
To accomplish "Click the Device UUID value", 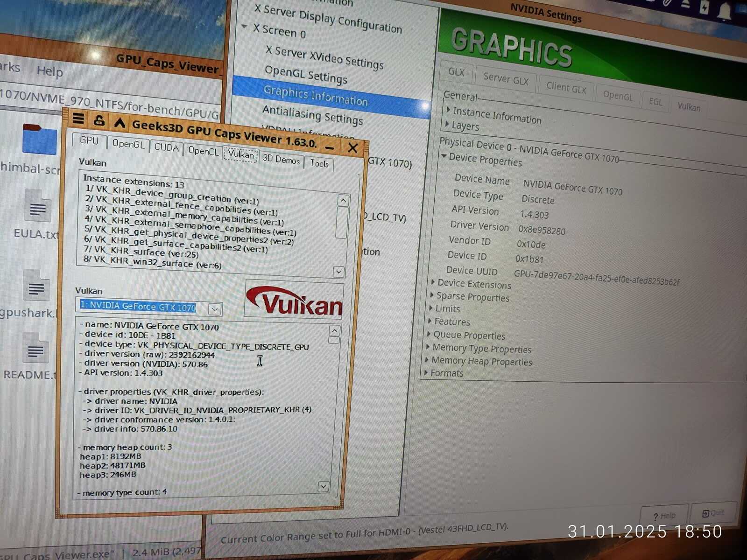I will pyautogui.click(x=597, y=277).
